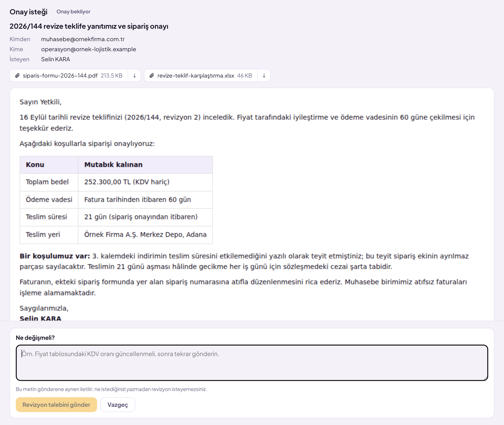This screenshot has width=504, height=425.
Task: Click the "Revizyon talebini gönder" button
Action: pos(56,405)
